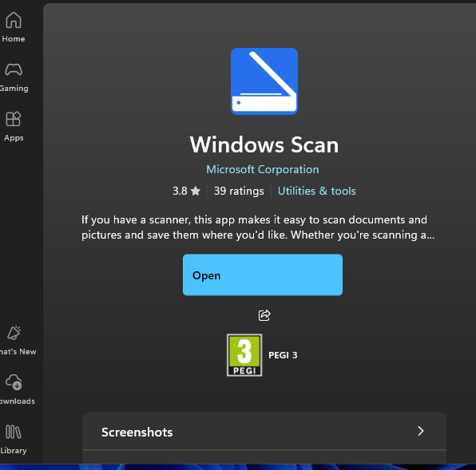Click the Windows Scan app icon
Image resolution: width=476 pixels, height=470 pixels.
tap(264, 81)
